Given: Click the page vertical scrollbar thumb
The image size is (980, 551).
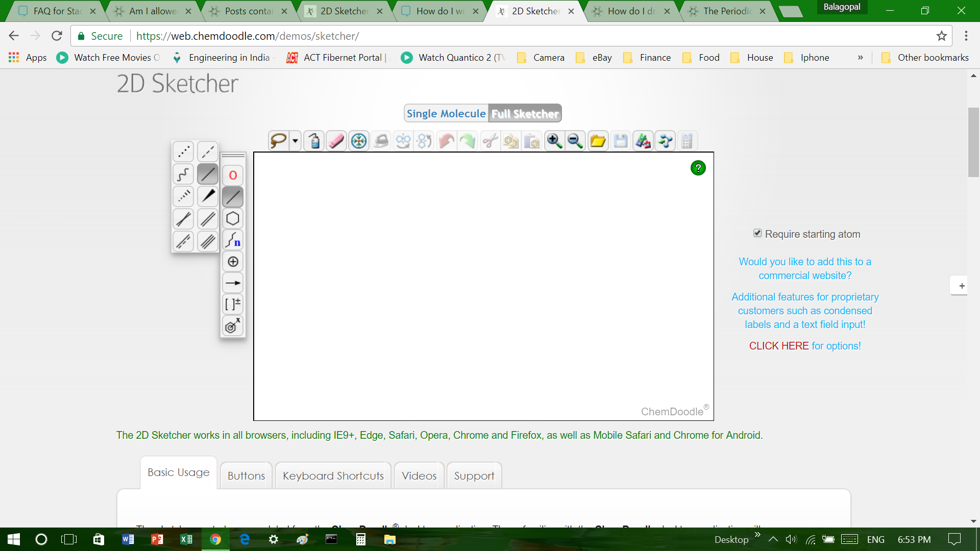Looking at the screenshot, I should coord(973,142).
